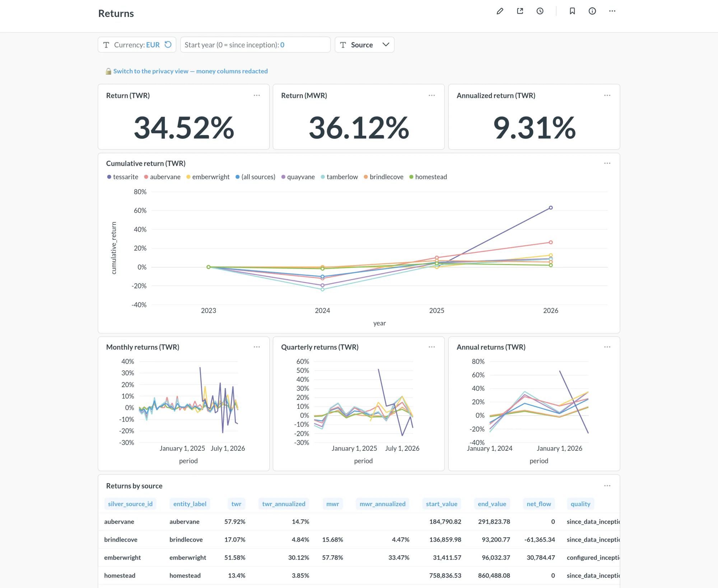Toggle emberwright series in legend
The width and height of the screenshot is (718, 588).
[208, 177]
